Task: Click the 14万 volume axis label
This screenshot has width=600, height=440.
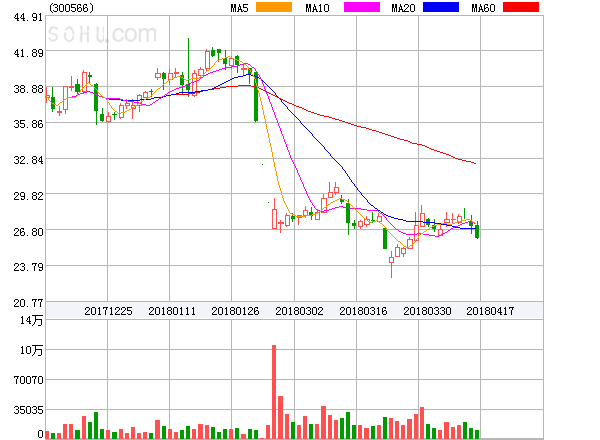Action: [31, 321]
